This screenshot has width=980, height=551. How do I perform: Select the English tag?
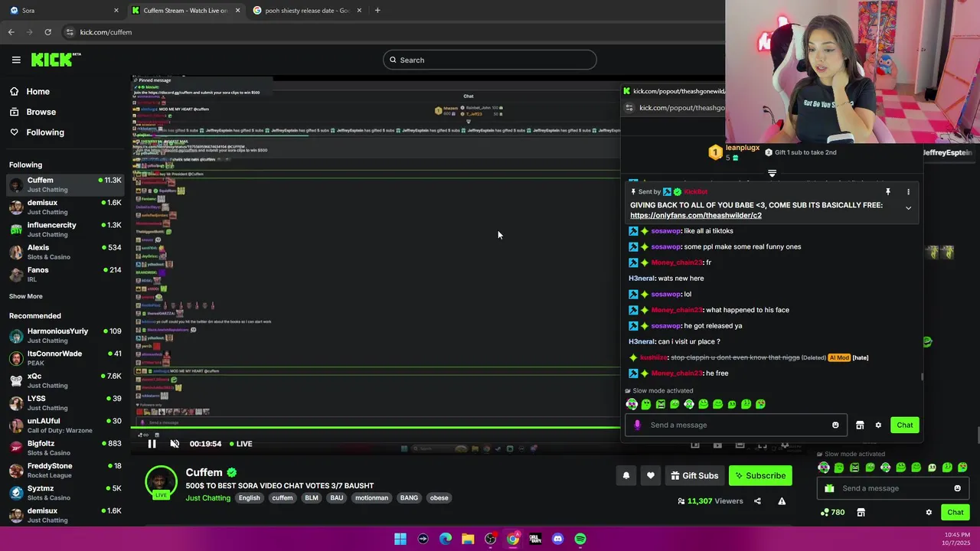[x=249, y=498]
